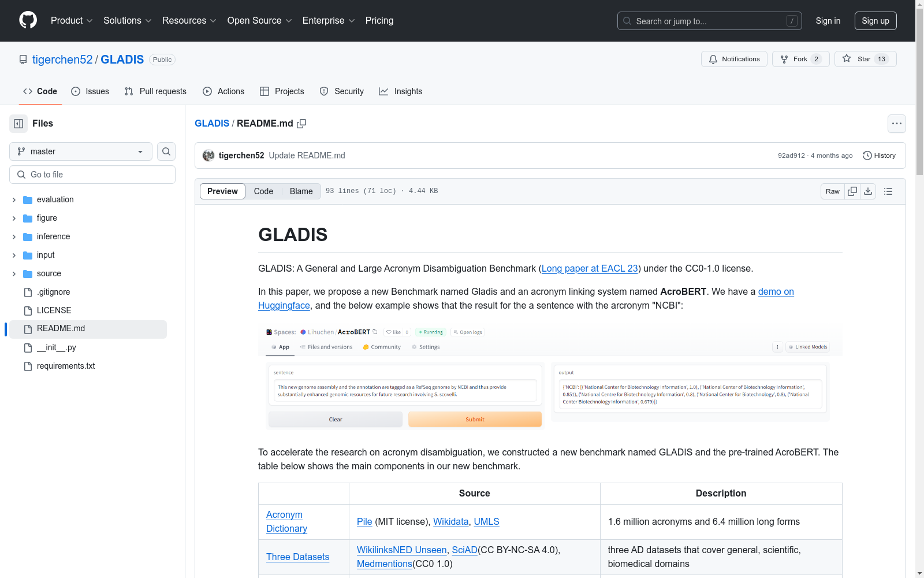The image size is (924, 578).
Task: Open the evaluation folder
Action: 55,199
